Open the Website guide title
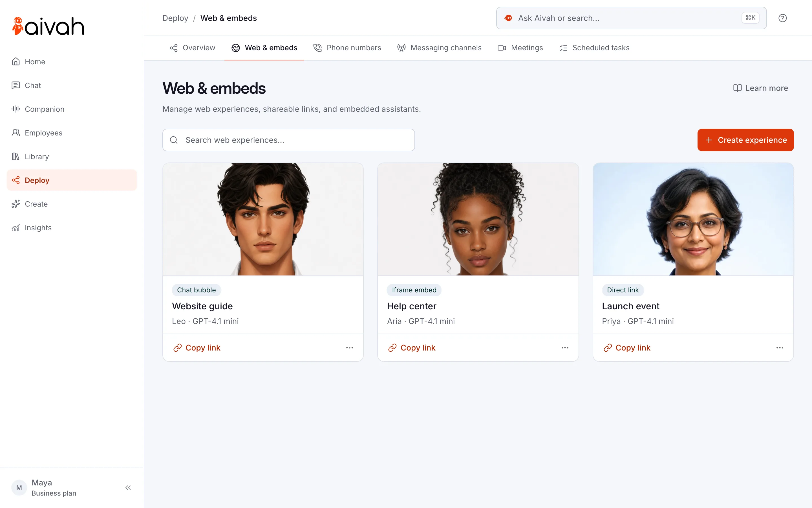This screenshot has height=508, width=812. [x=202, y=306]
